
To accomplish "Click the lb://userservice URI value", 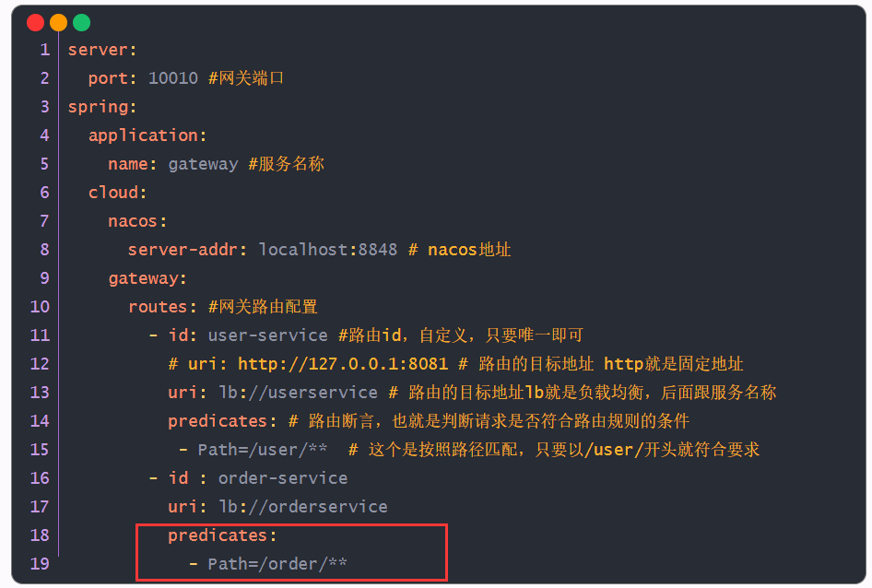I will pos(298,393).
